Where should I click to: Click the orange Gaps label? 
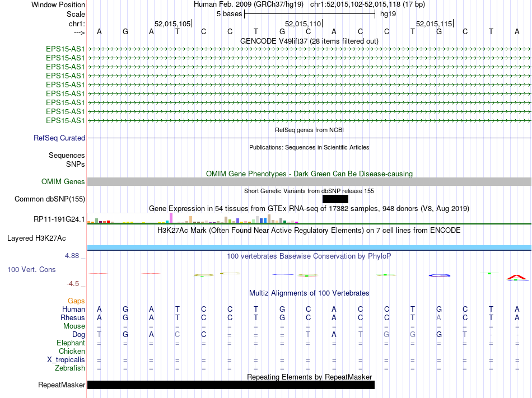tap(76, 301)
